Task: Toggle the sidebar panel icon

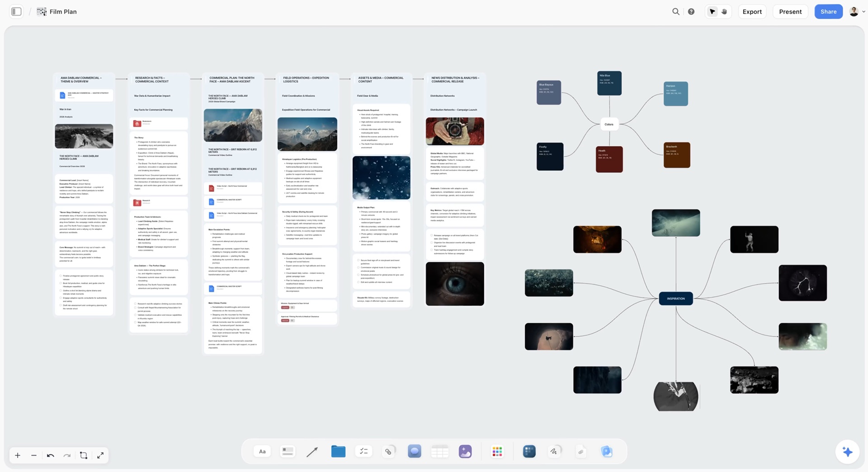Action: coord(16,12)
